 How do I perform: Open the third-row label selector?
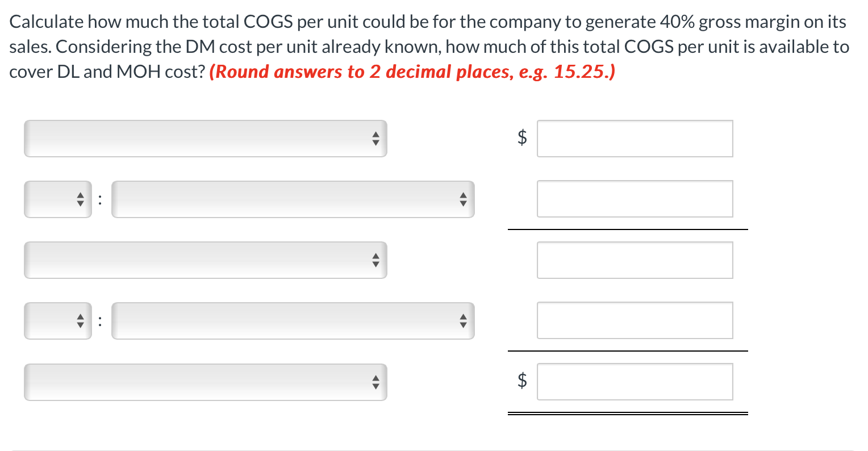point(205,260)
